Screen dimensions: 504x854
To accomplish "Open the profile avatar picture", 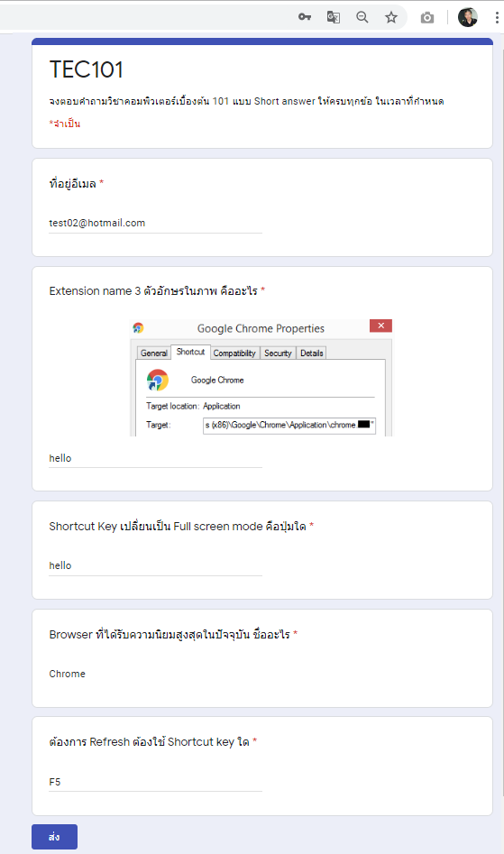I will (x=468, y=17).
